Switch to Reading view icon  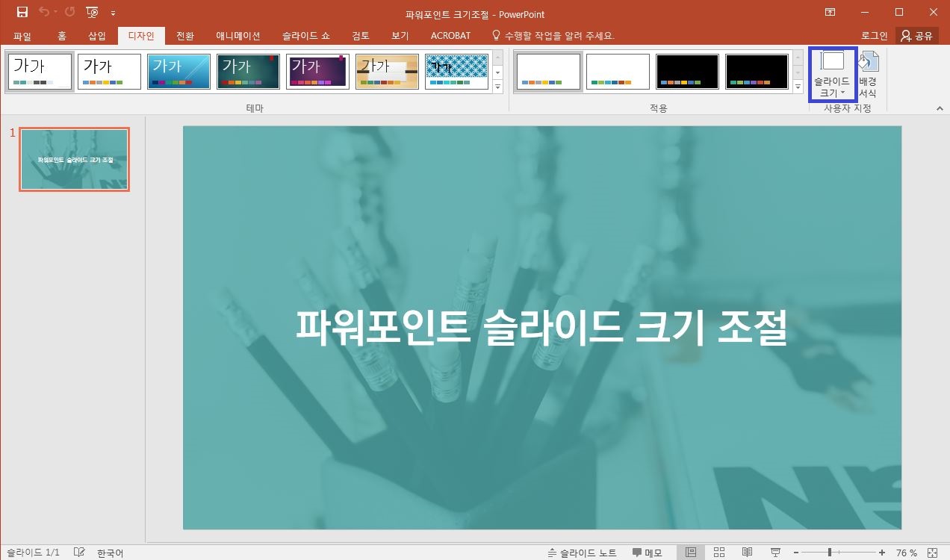pos(748,553)
